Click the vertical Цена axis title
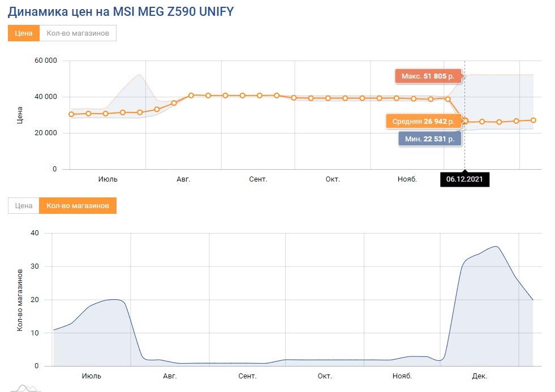Image resolution: width=555 pixels, height=392 pixels. (21, 114)
